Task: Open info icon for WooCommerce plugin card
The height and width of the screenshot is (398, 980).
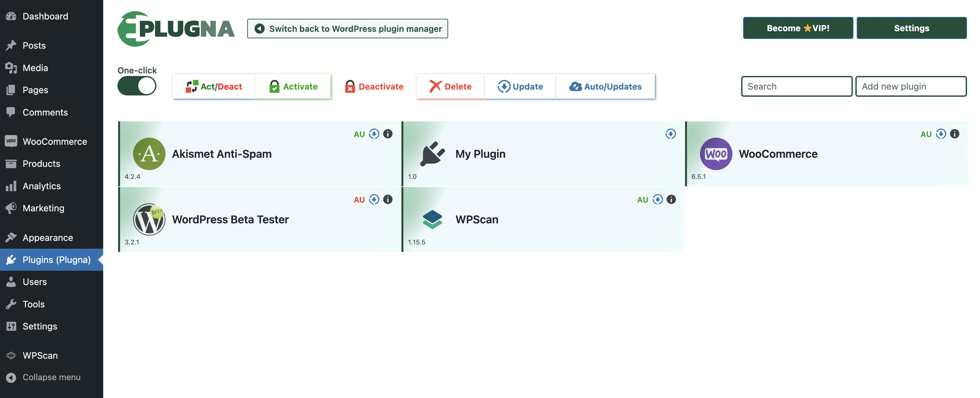Action: (954, 134)
